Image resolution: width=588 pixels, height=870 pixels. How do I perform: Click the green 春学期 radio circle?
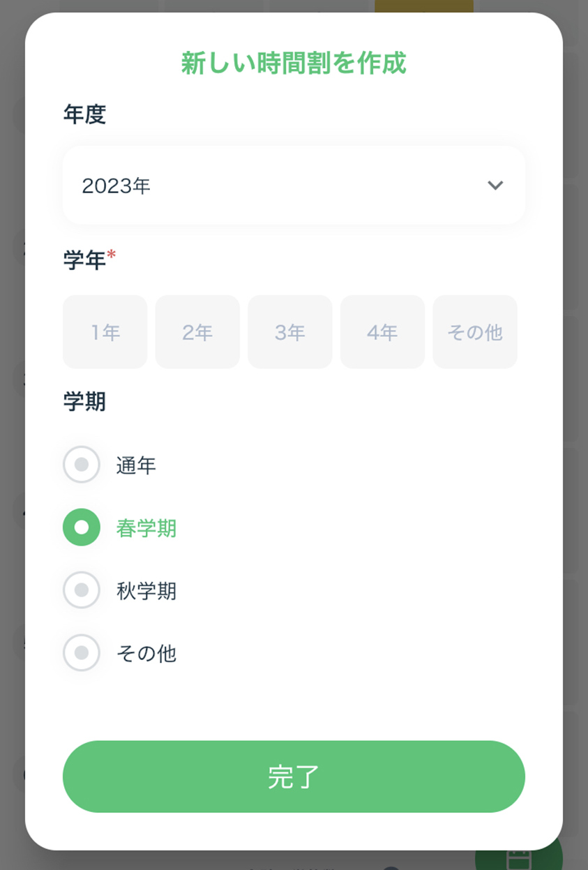(82, 527)
